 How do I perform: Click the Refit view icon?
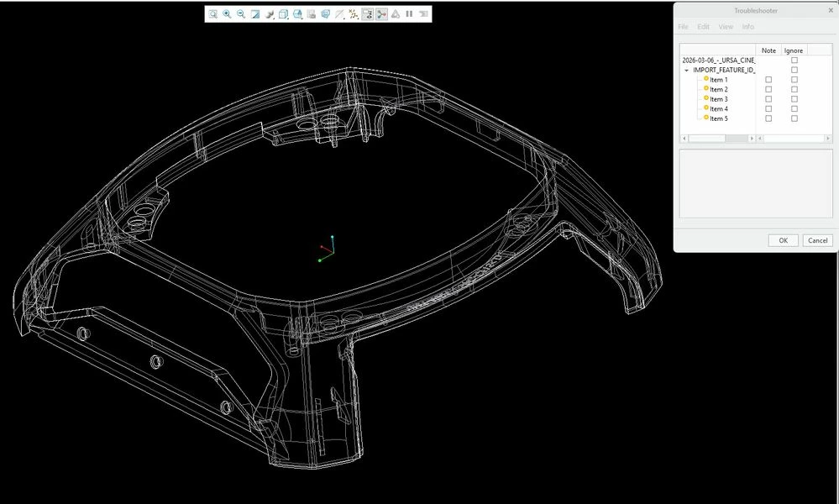(x=213, y=14)
